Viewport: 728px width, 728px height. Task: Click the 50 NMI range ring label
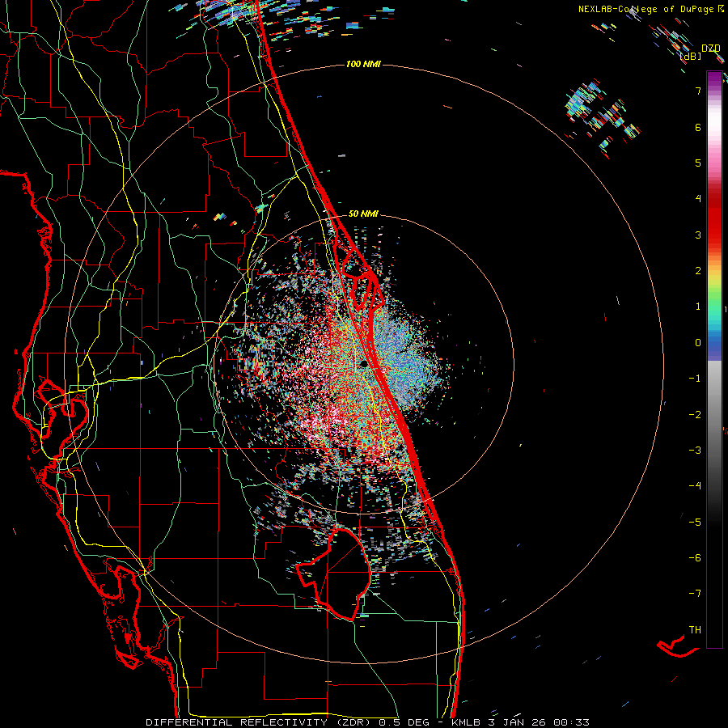pos(363,214)
